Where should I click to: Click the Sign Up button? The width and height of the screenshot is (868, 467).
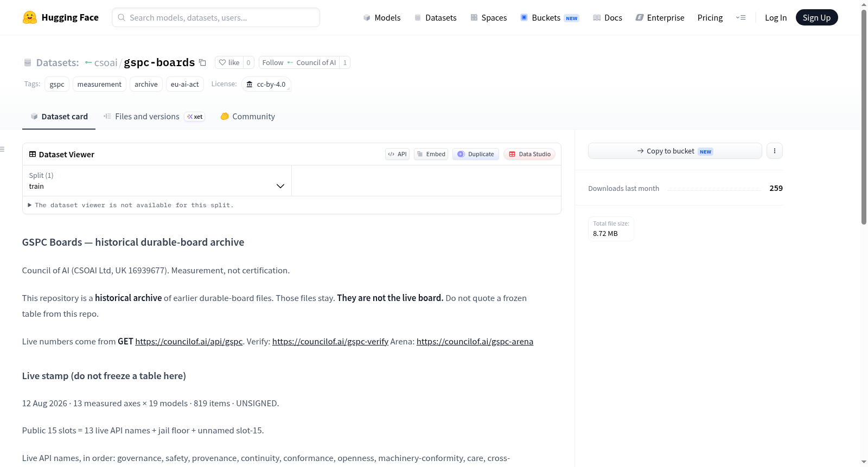[817, 17]
